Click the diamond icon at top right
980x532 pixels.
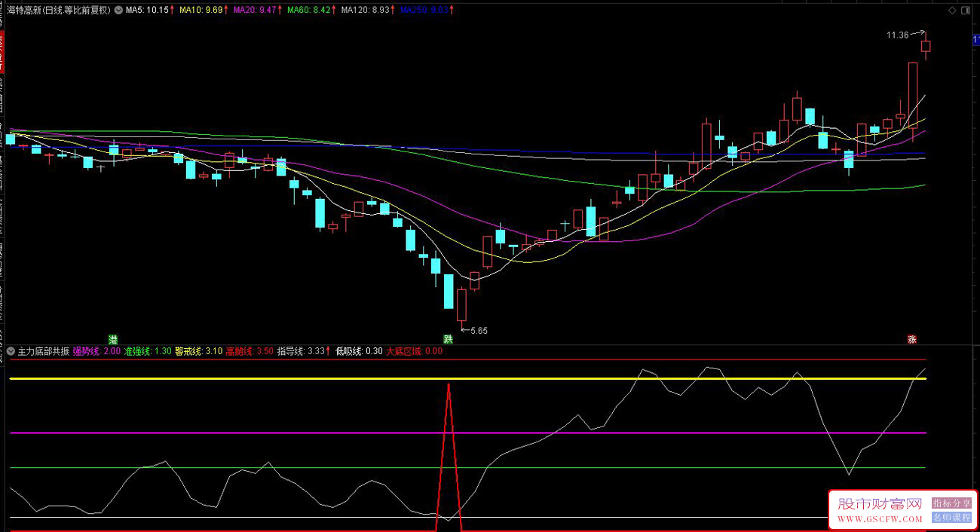(953, 11)
